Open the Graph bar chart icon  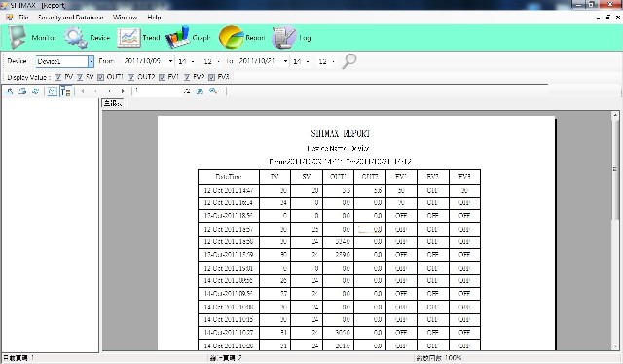(177, 37)
